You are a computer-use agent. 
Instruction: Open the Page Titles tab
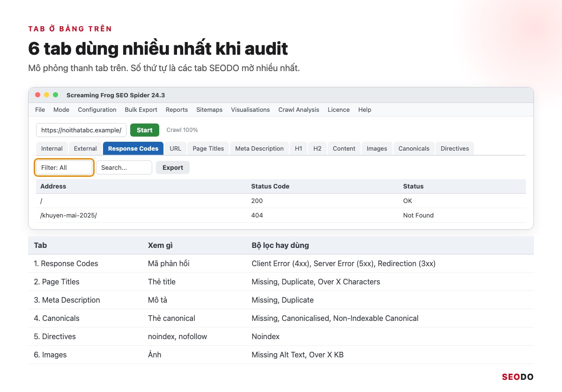pos(208,148)
